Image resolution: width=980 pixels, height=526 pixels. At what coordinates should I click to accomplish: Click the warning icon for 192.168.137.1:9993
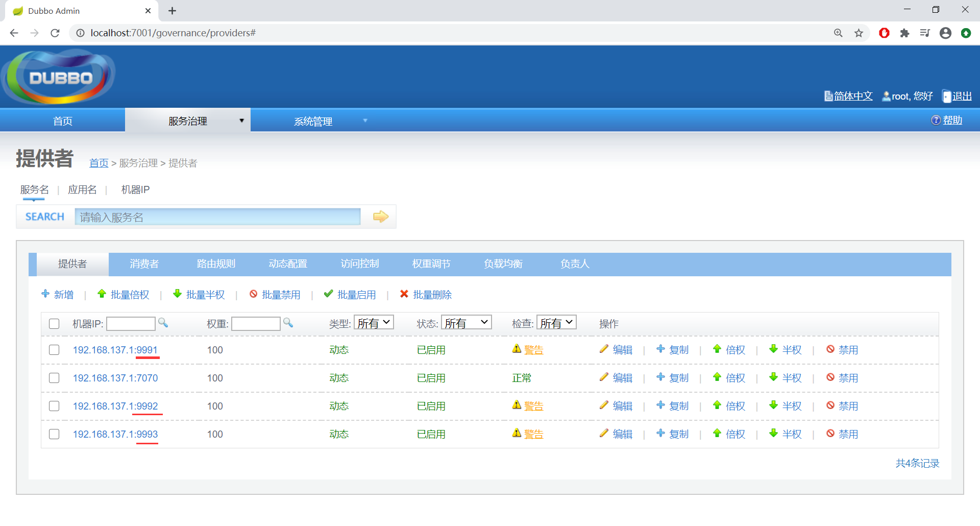517,433
